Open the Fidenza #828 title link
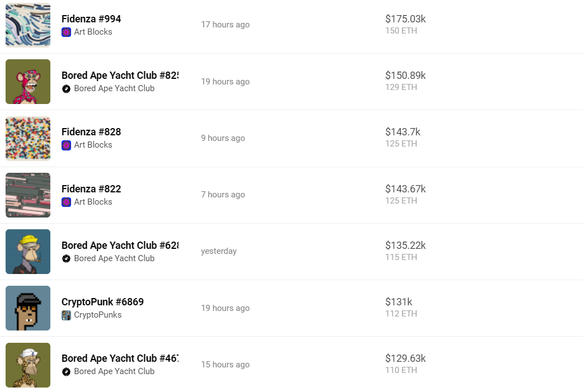The height and width of the screenshot is (392, 583). [91, 132]
